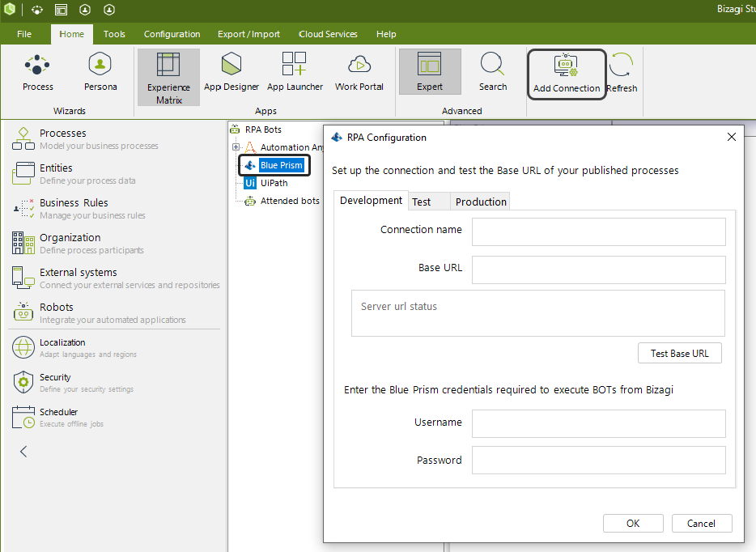The height and width of the screenshot is (552, 756).
Task: Open the Configuration ribbon tab
Action: [172, 34]
